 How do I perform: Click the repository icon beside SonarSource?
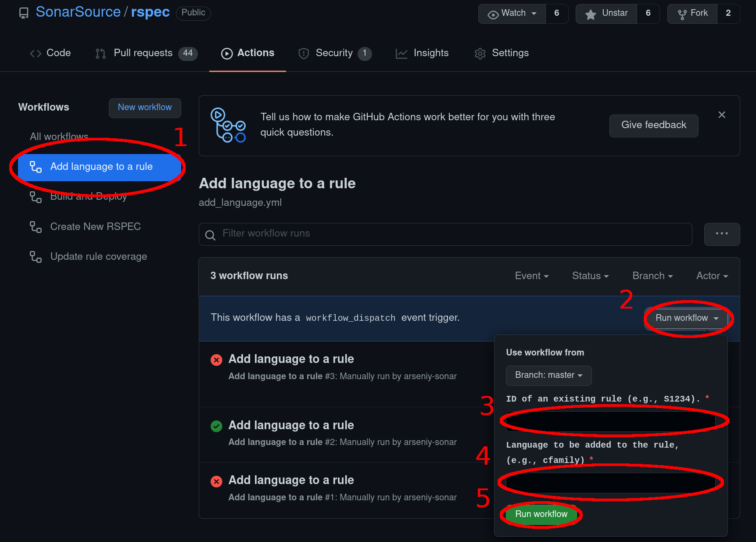coord(24,13)
